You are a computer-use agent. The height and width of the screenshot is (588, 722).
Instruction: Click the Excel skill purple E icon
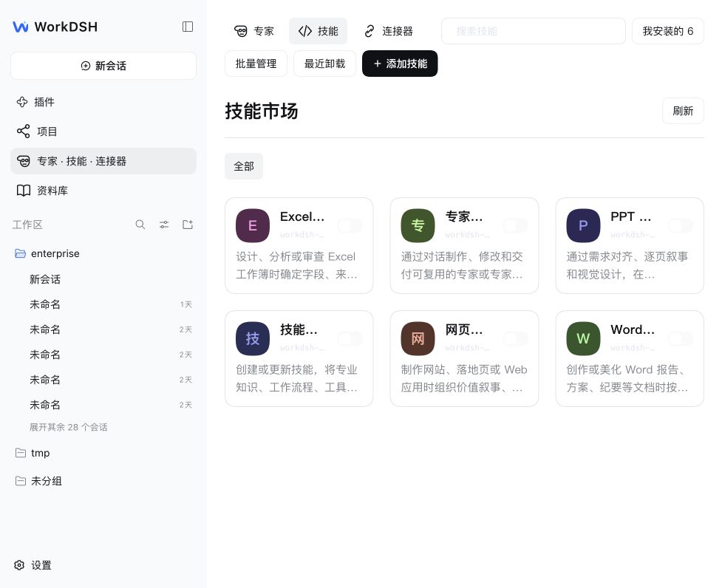(x=252, y=225)
